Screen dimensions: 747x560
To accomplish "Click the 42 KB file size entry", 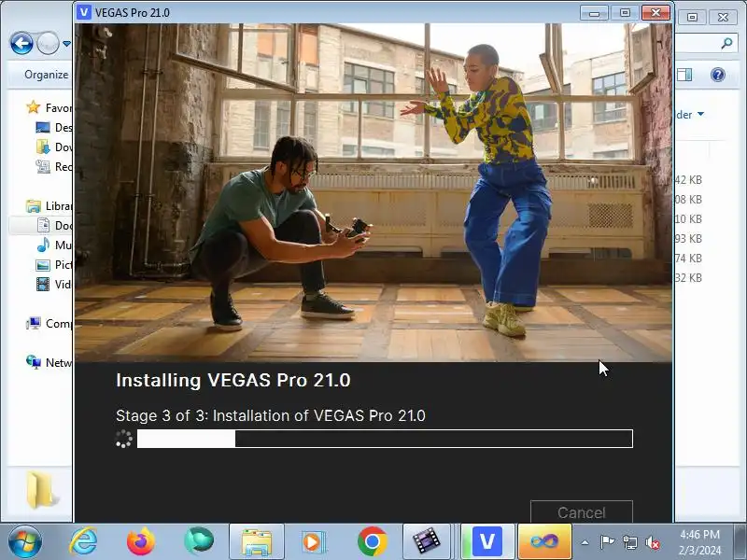I will (x=688, y=179).
